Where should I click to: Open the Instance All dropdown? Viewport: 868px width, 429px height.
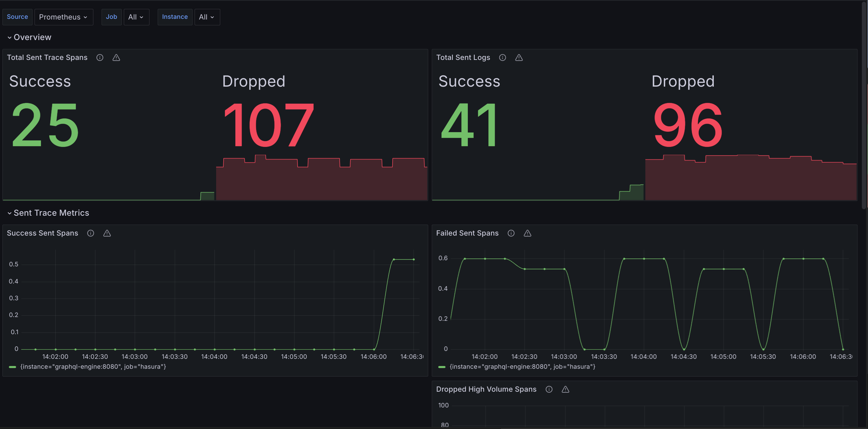[207, 17]
